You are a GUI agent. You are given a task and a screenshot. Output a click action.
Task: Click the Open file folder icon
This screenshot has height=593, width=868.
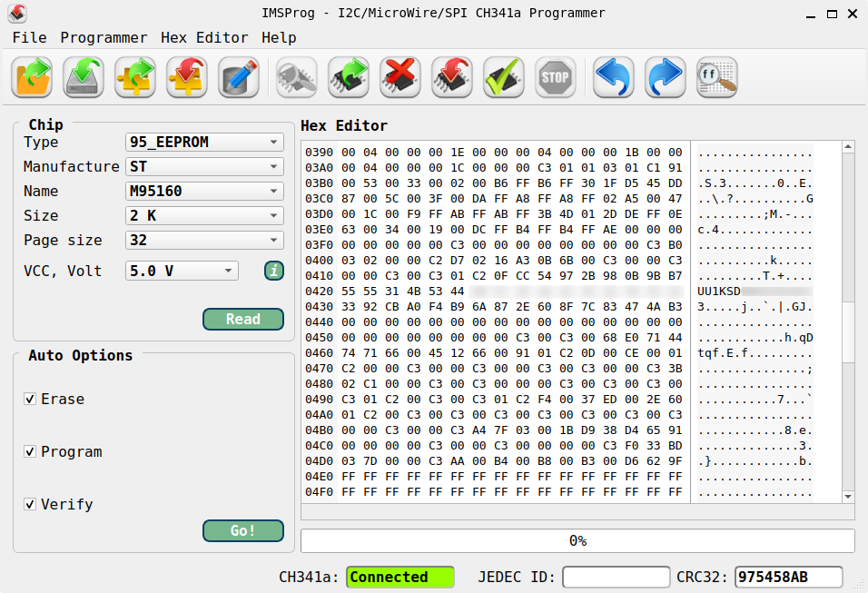(32, 77)
